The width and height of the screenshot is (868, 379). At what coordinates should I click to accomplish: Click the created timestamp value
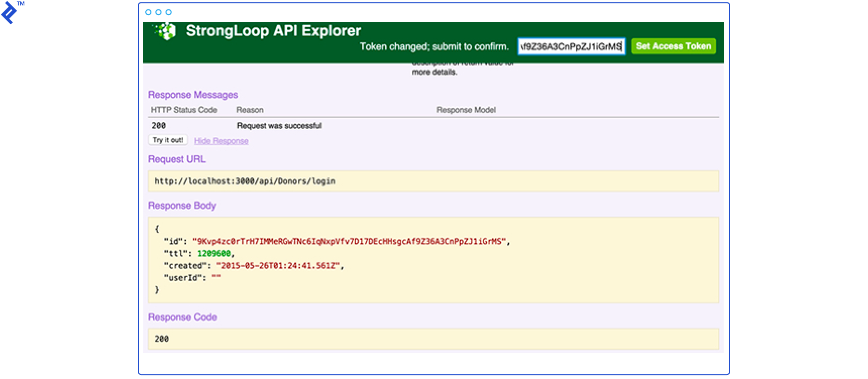coord(278,266)
